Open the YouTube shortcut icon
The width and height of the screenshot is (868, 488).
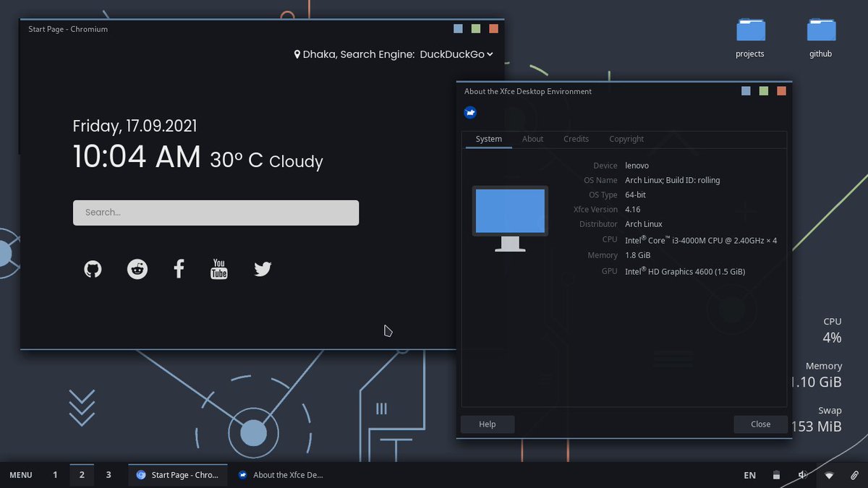coord(219,269)
